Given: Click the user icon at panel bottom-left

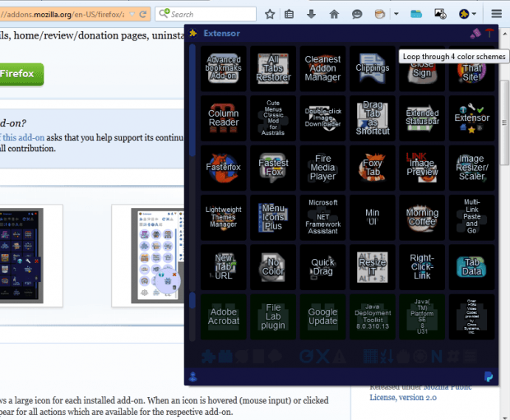Looking at the screenshot, I should pyautogui.click(x=192, y=376).
